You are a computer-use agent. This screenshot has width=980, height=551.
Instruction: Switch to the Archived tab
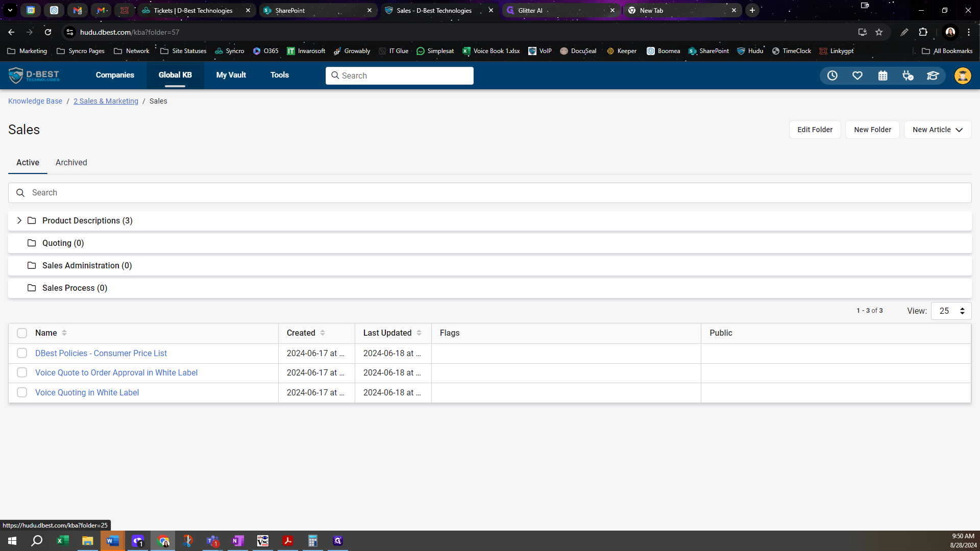(x=71, y=162)
